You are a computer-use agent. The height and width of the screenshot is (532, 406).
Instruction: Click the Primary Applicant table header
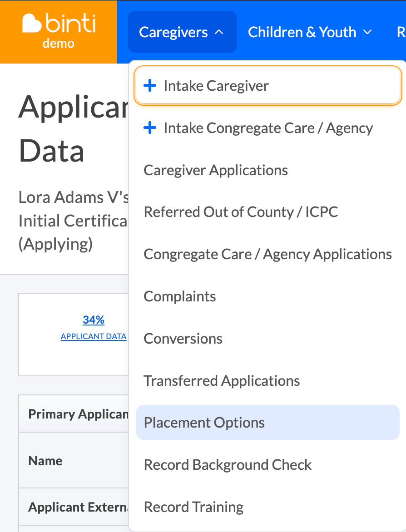(x=78, y=414)
